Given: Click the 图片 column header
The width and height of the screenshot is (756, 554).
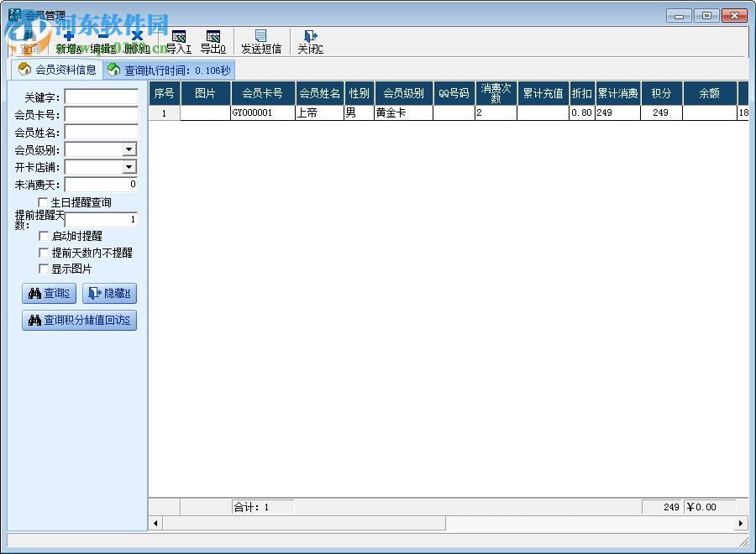Looking at the screenshot, I should pos(206,93).
